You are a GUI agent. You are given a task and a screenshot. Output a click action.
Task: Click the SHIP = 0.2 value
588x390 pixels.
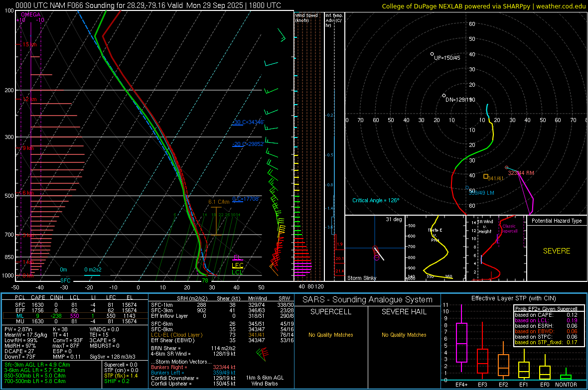coord(117,381)
